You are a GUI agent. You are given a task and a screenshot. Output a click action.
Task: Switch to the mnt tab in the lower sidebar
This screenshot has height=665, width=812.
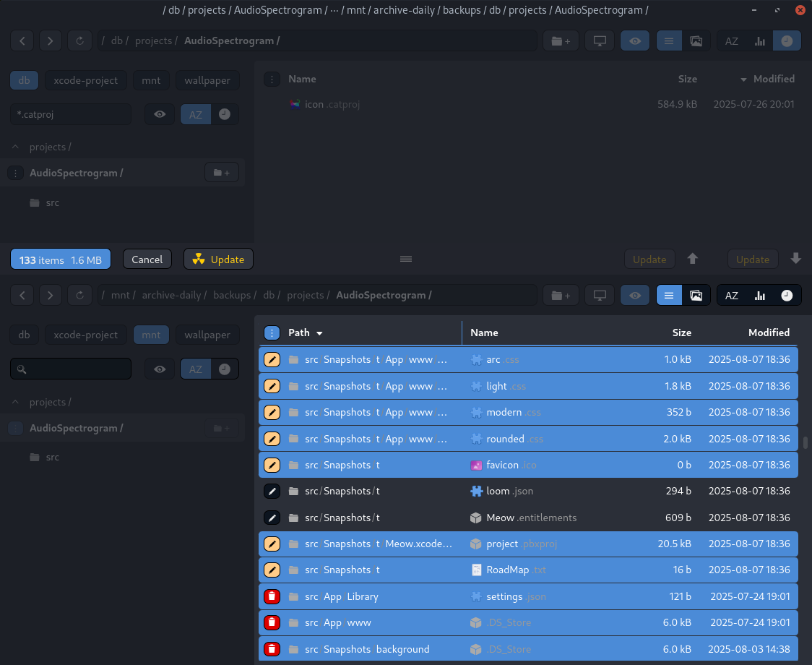click(151, 335)
